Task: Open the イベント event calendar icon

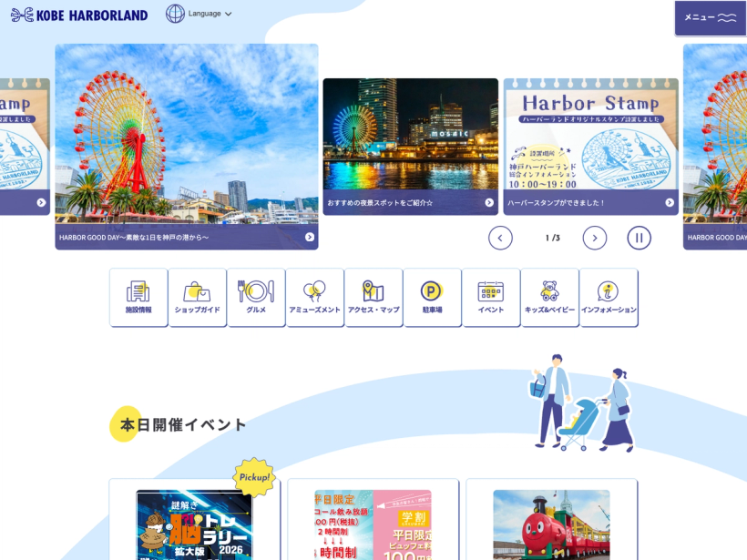Action: [x=491, y=297]
